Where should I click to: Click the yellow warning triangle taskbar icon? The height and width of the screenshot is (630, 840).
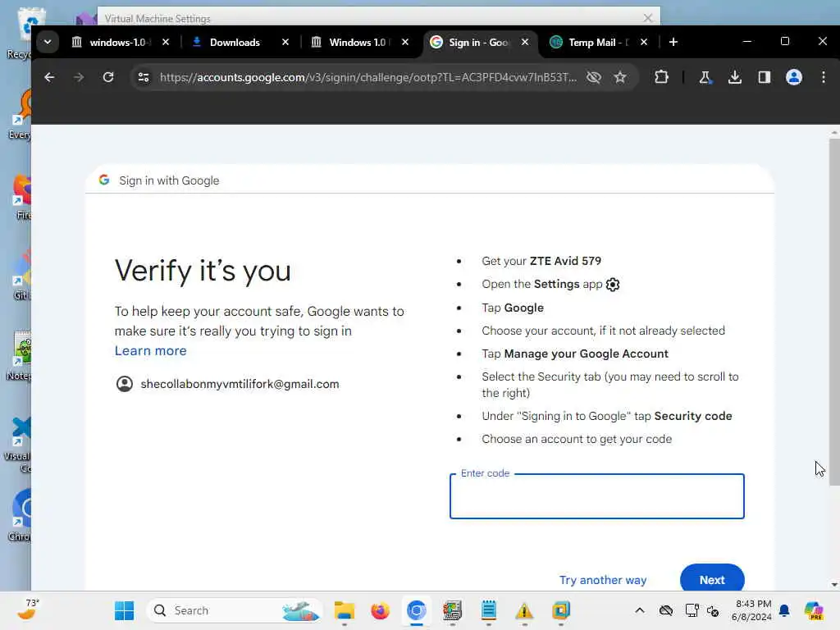pyautogui.click(x=524, y=610)
